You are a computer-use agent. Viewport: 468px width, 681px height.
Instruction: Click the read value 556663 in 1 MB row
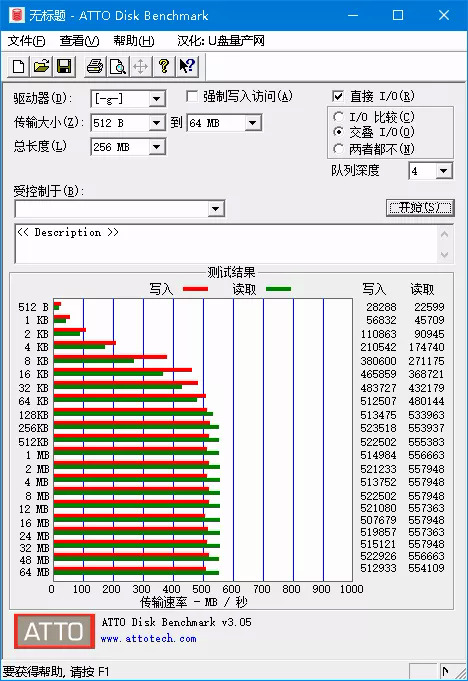pos(426,455)
